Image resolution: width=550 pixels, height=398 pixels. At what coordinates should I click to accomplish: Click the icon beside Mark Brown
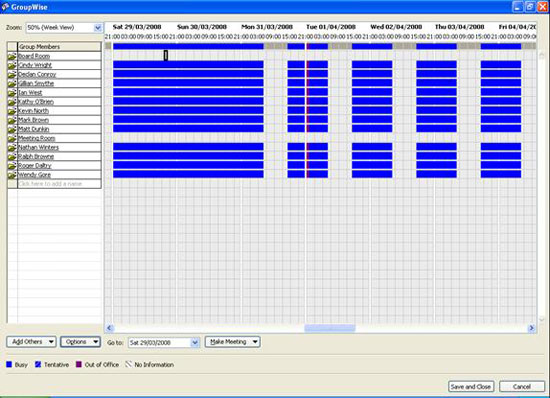[x=12, y=120]
